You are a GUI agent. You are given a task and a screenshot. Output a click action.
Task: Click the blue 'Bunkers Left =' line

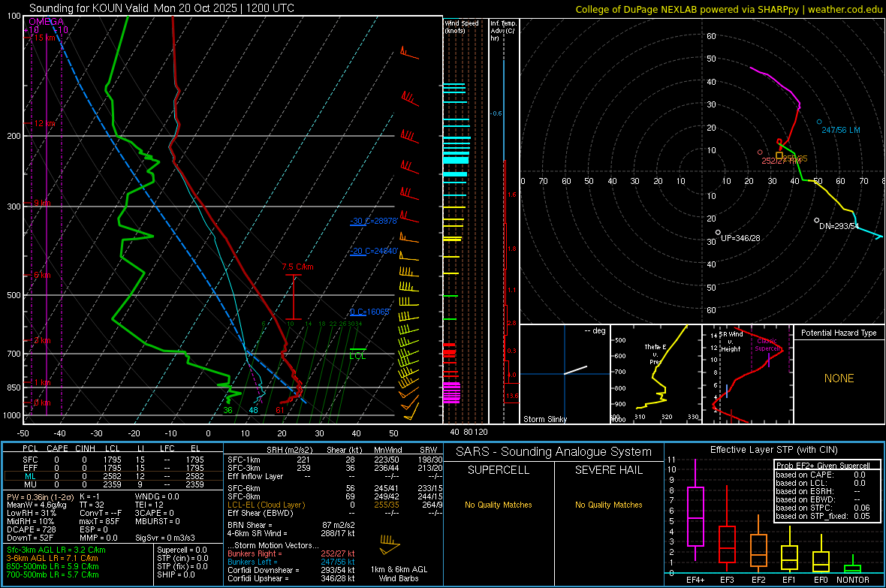tap(291, 562)
